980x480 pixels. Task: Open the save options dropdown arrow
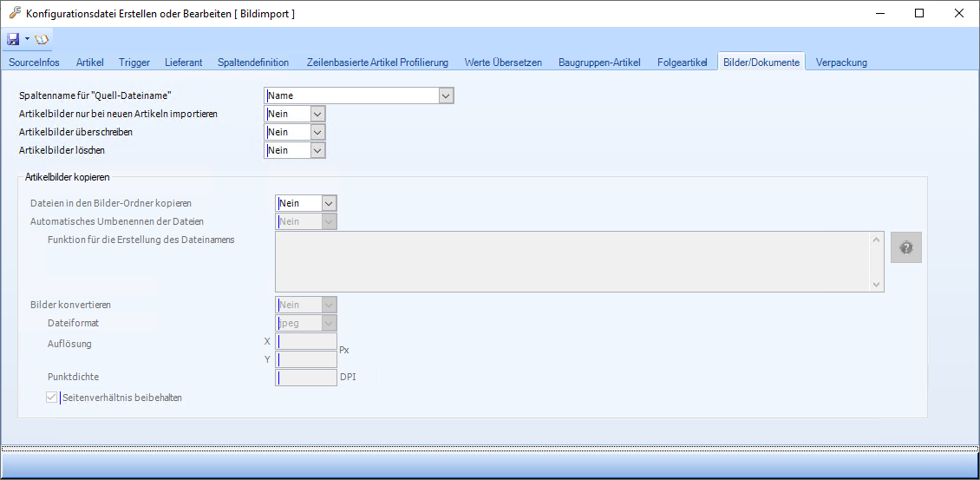27,39
